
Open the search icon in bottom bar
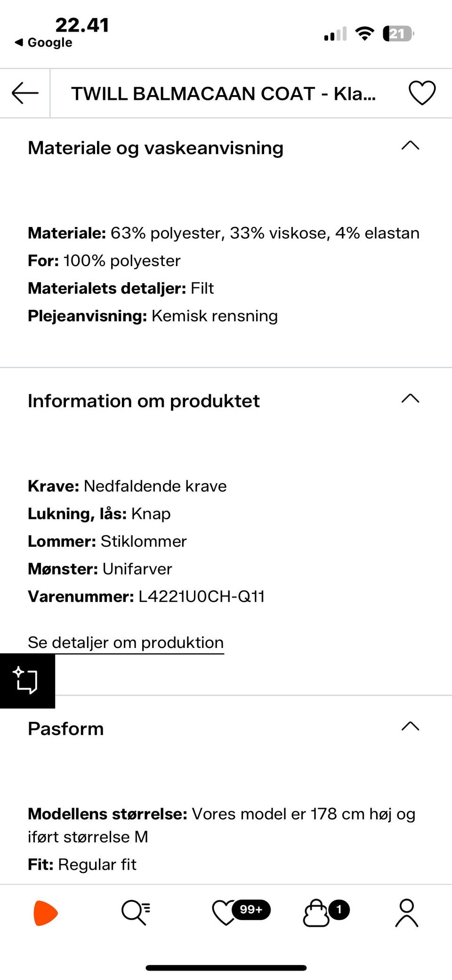(x=136, y=913)
